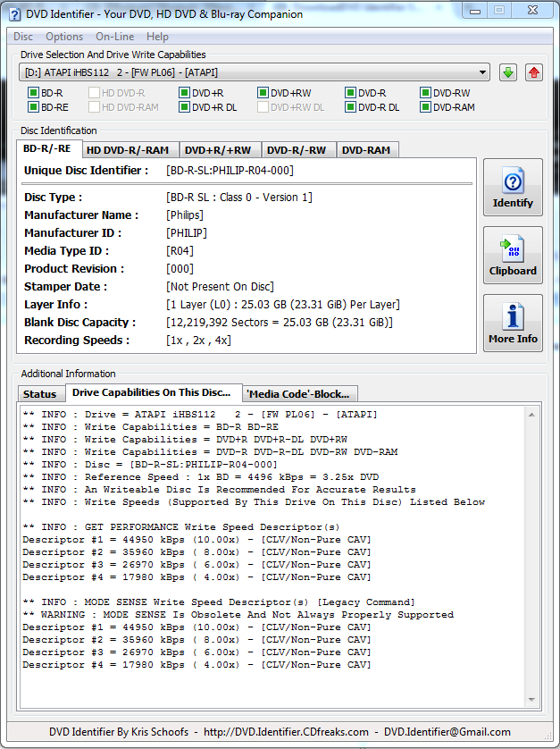Toggle the DVD-RW capability checkbox
Image resolution: width=560 pixels, height=749 pixels.
(x=425, y=93)
